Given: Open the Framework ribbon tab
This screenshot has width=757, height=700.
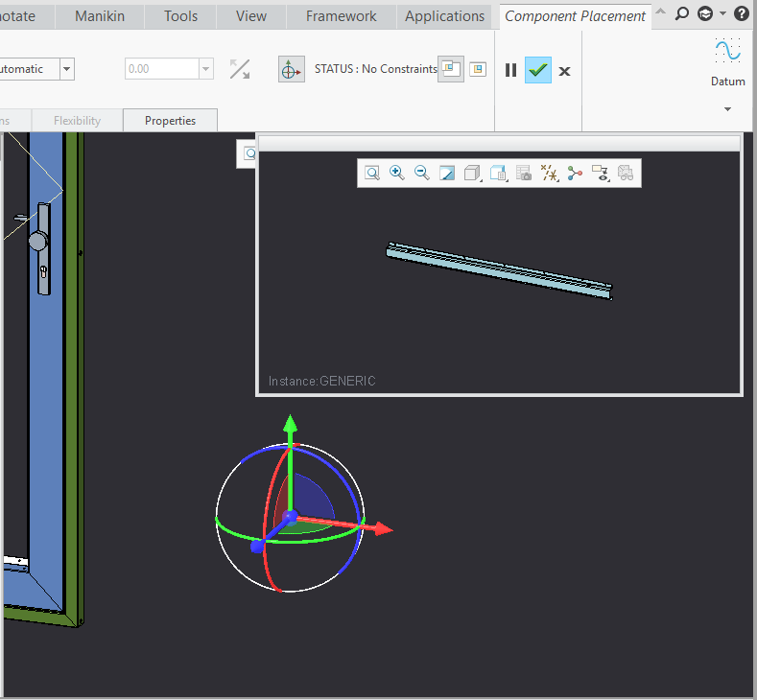Looking at the screenshot, I should [x=341, y=16].
